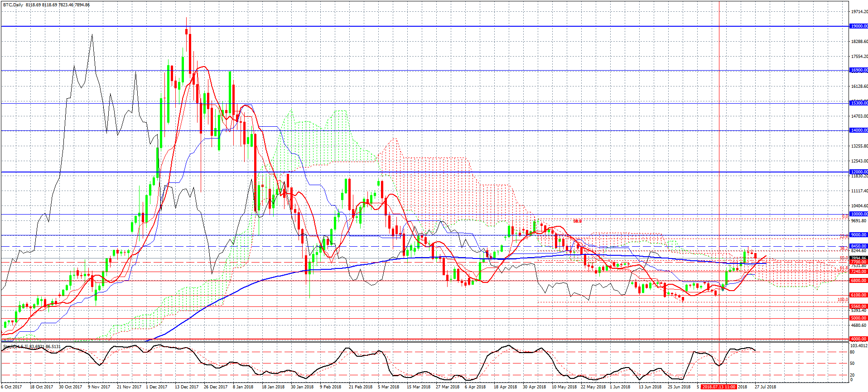868x392 pixels.
Task: Select the 14000.00 horizontal line label
Action: click(858, 130)
